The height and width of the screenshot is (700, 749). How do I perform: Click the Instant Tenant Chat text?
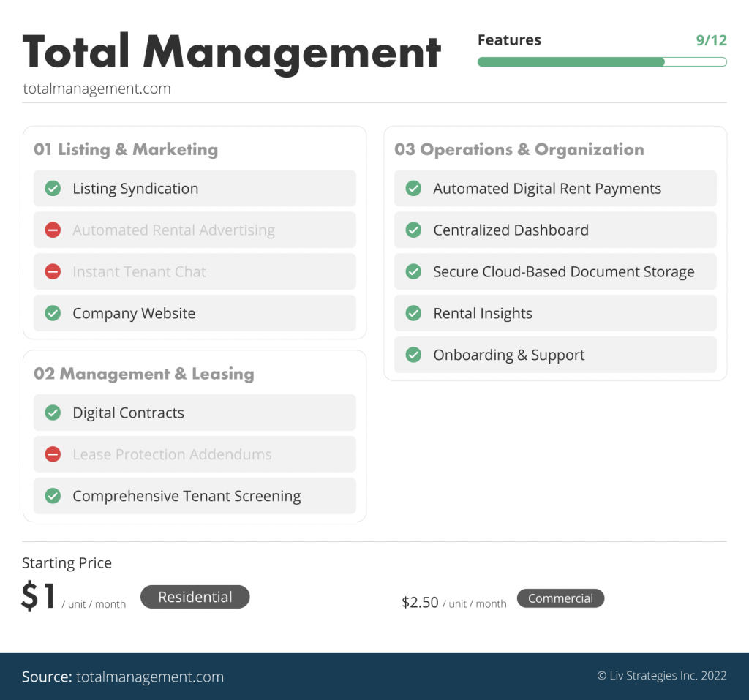139,272
